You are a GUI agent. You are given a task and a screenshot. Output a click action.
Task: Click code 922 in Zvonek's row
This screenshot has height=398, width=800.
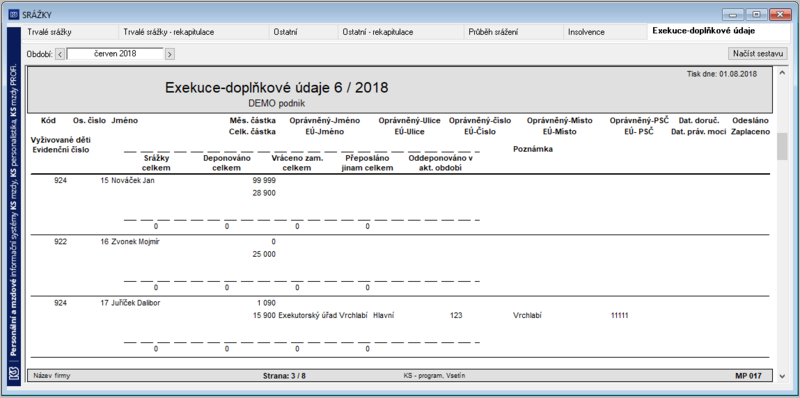pos(60,242)
